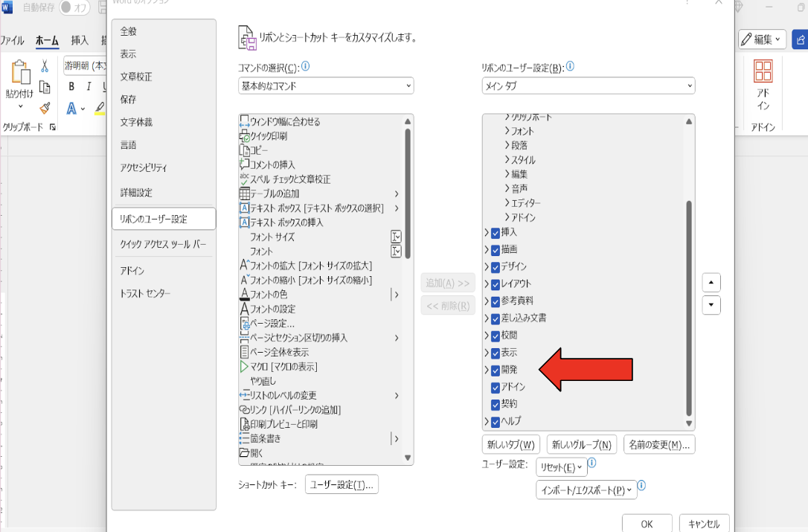Click the Cut scissors icon
The height and width of the screenshot is (532, 808).
[x=45, y=66]
